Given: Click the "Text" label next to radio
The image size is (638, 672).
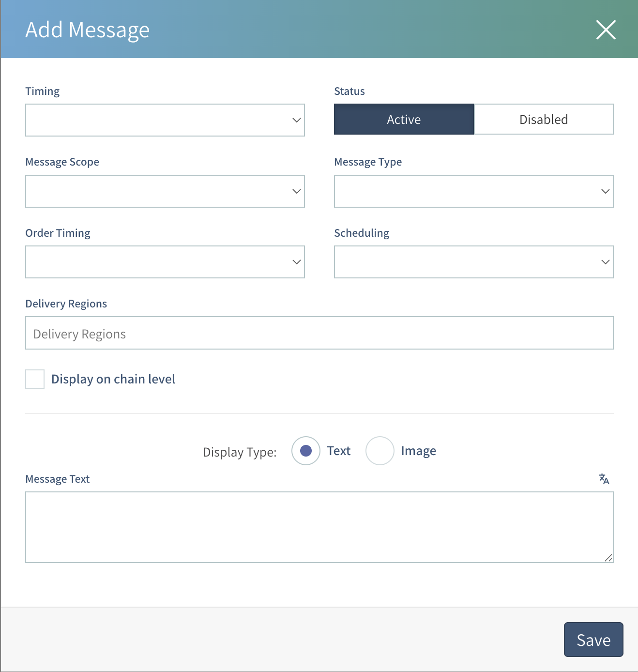Looking at the screenshot, I should 338,451.
